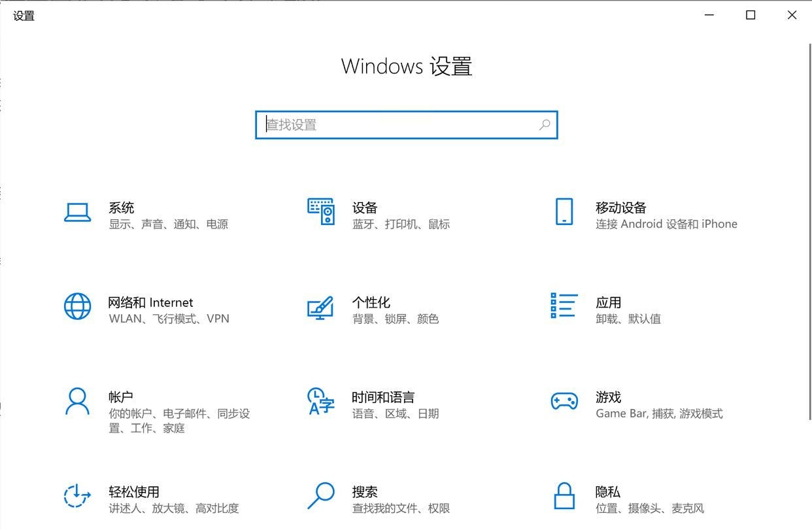Select the 设备 heading
This screenshot has width=812, height=530.
365,207
